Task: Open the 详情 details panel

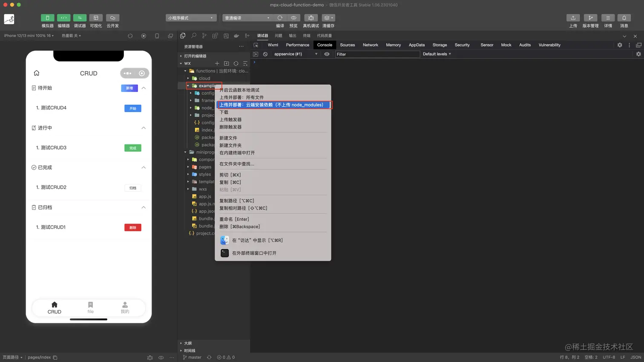Action: pos(608,18)
